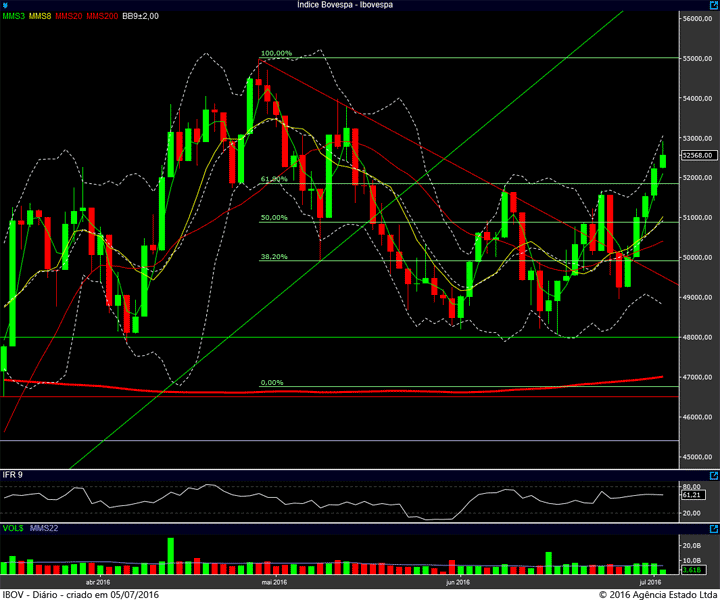
Task: Click the mai 2016 date marker
Action: click(274, 582)
